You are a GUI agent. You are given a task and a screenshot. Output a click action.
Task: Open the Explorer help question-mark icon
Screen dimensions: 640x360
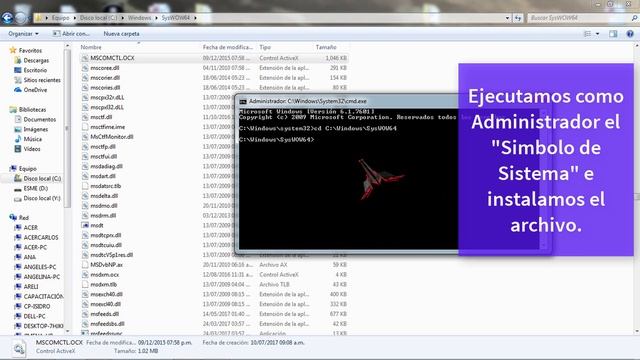click(x=630, y=34)
